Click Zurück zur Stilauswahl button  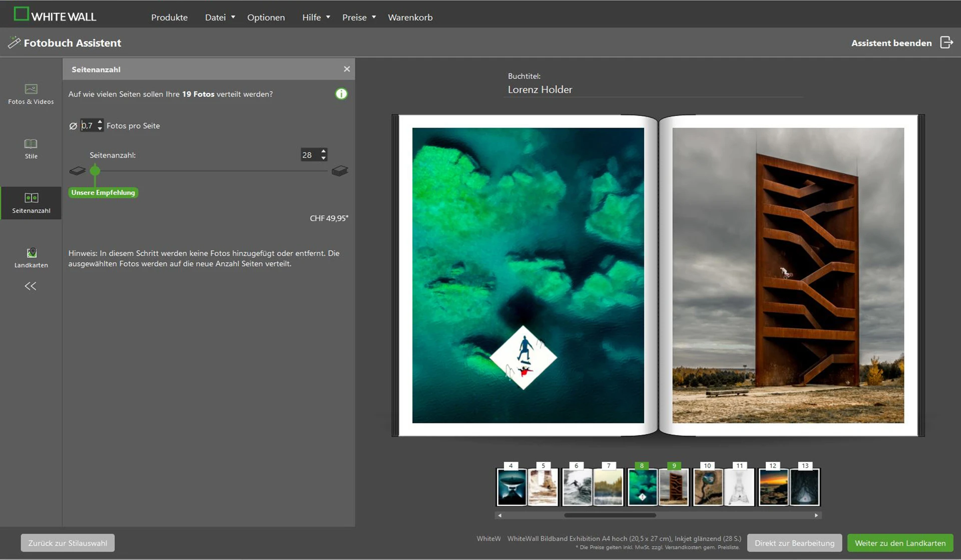[68, 543]
